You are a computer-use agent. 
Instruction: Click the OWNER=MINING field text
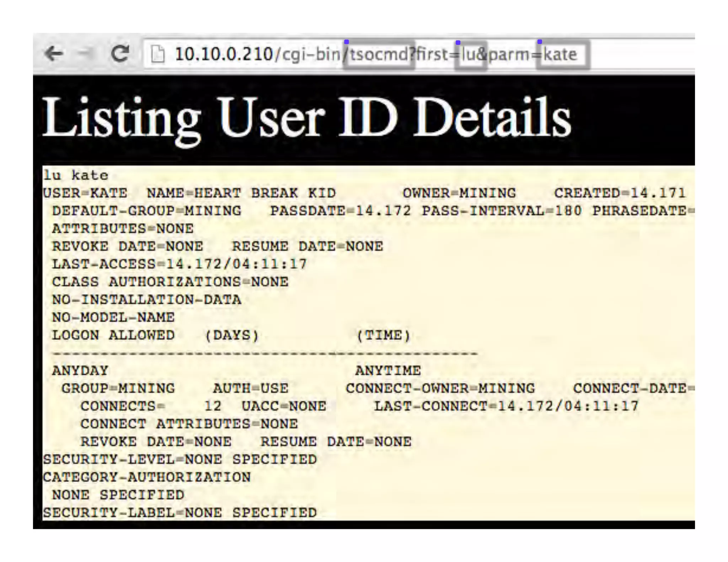pos(459,193)
